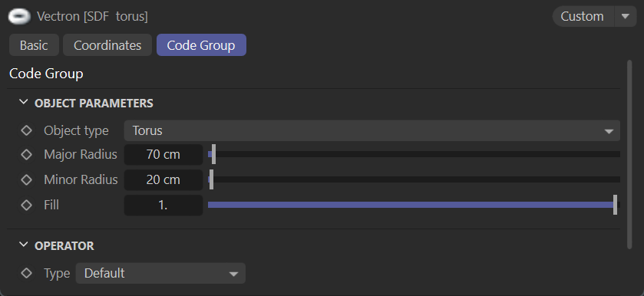Toggle keyframe diamond for operator Type

pyautogui.click(x=26, y=273)
